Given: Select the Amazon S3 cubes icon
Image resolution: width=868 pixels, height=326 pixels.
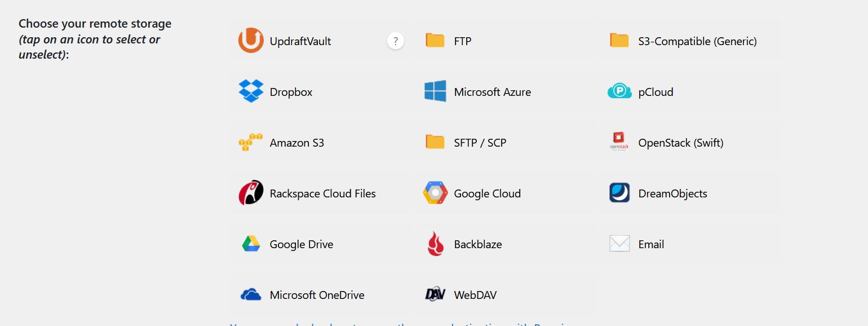Looking at the screenshot, I should 251,142.
